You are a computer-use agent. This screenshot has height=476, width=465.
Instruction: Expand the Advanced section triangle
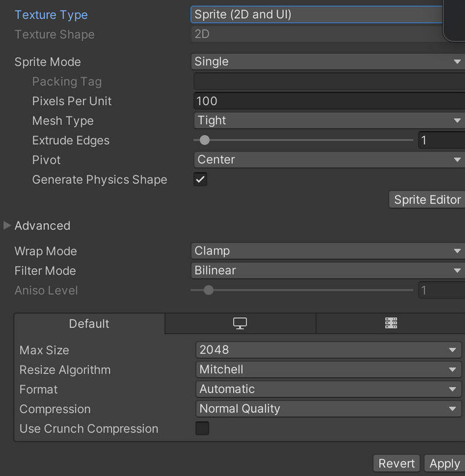point(7,226)
